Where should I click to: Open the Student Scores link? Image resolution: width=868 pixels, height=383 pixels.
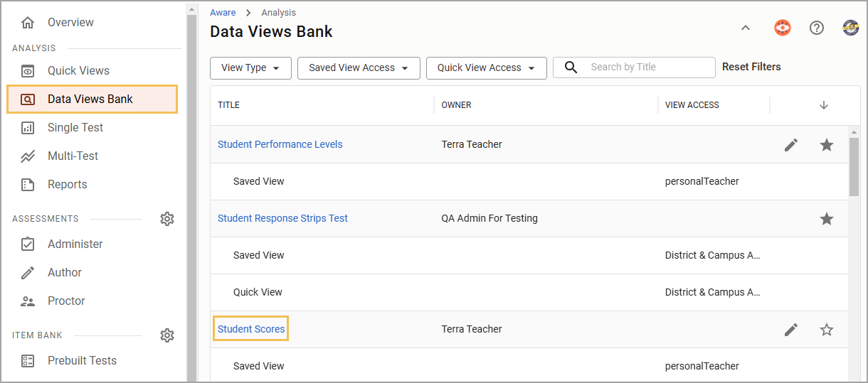[251, 329]
